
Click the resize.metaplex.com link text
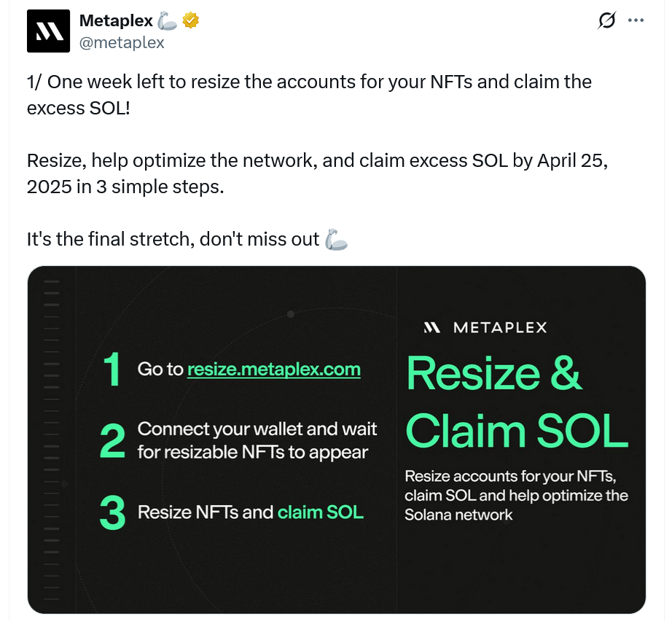273,370
